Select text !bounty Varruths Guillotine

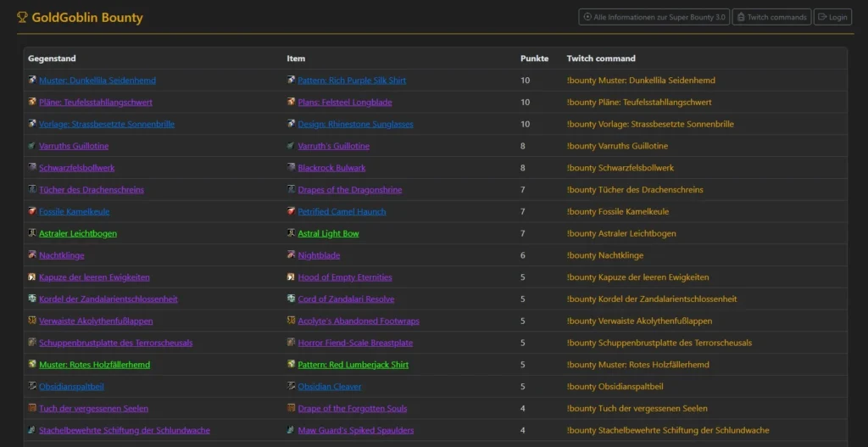point(617,146)
